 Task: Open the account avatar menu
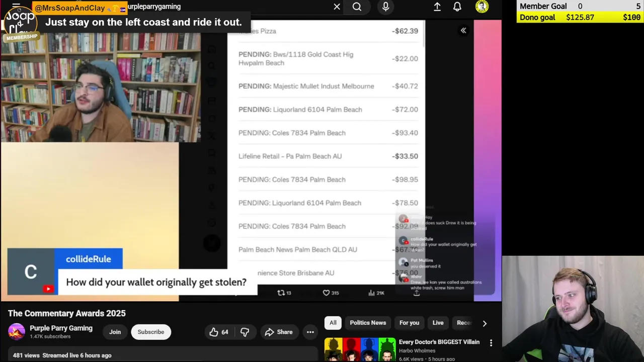pos(482,7)
